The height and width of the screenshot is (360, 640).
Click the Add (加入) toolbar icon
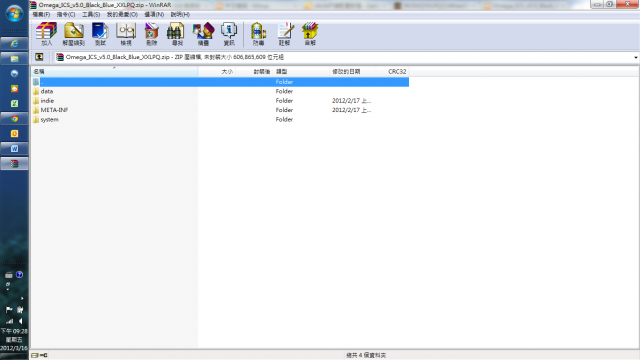pos(47,34)
